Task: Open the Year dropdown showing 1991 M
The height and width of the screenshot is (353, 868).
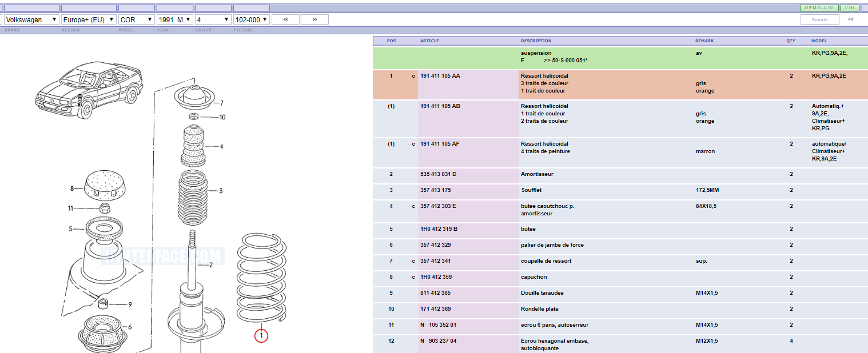Action: pyautogui.click(x=174, y=19)
